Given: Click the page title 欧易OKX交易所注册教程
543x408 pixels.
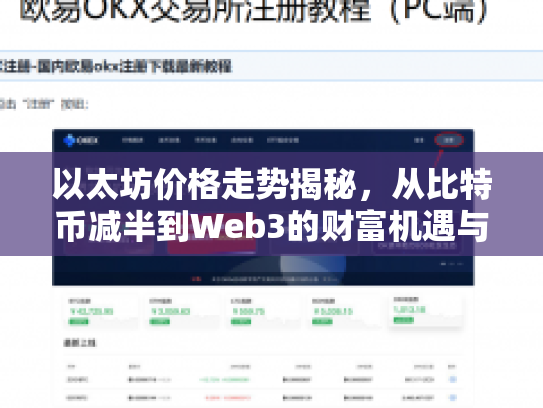Looking at the screenshot, I should click(196, 11).
